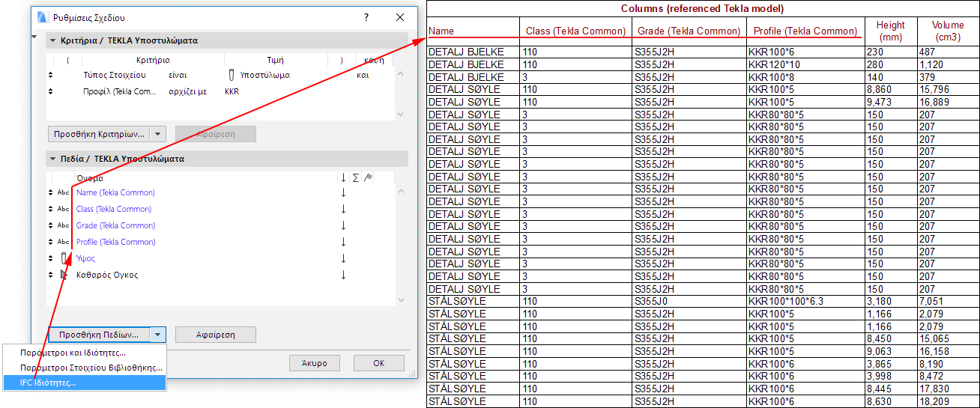Click the greyed Αφαίρεση button under criteria
This screenshot has height=408, width=980.
point(216,134)
